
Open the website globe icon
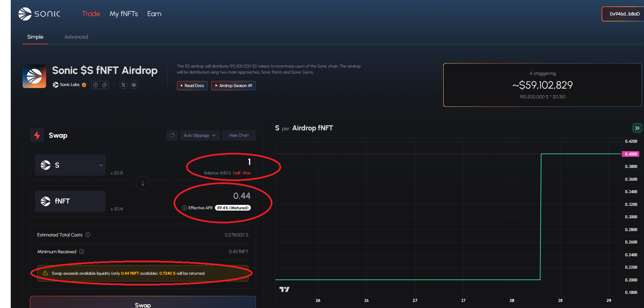[134, 85]
